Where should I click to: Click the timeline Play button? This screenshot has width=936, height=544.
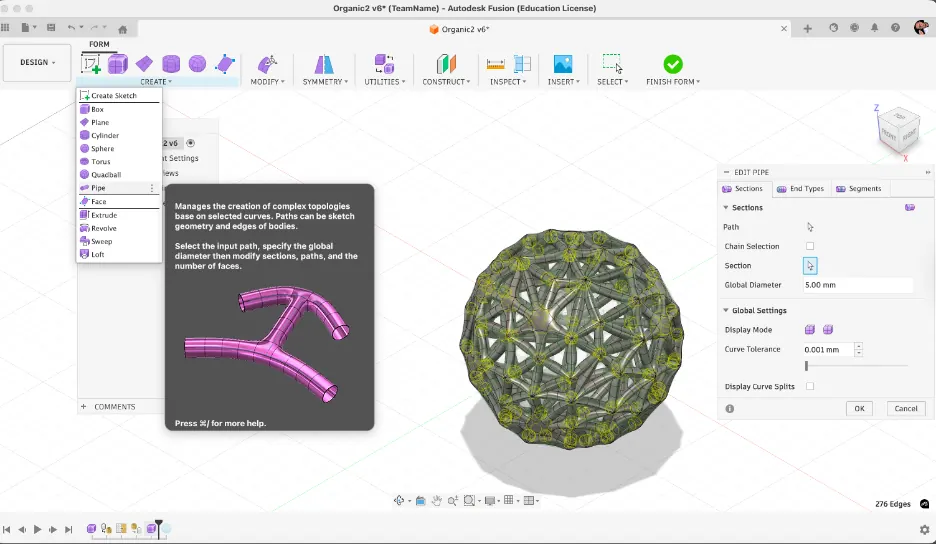(x=37, y=530)
